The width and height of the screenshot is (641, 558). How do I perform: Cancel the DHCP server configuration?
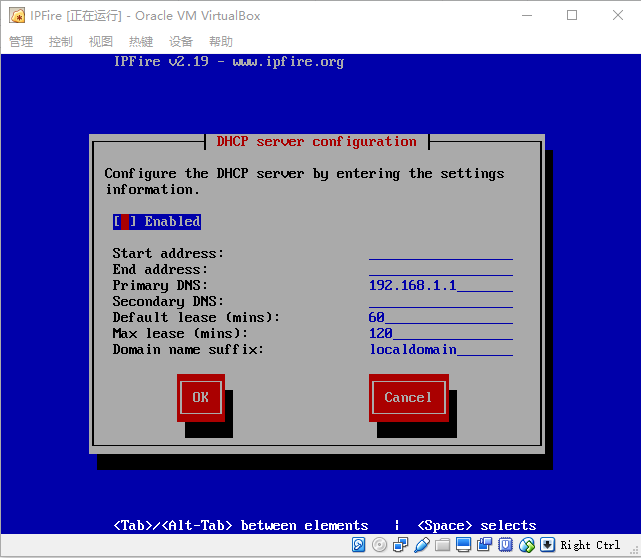point(409,397)
